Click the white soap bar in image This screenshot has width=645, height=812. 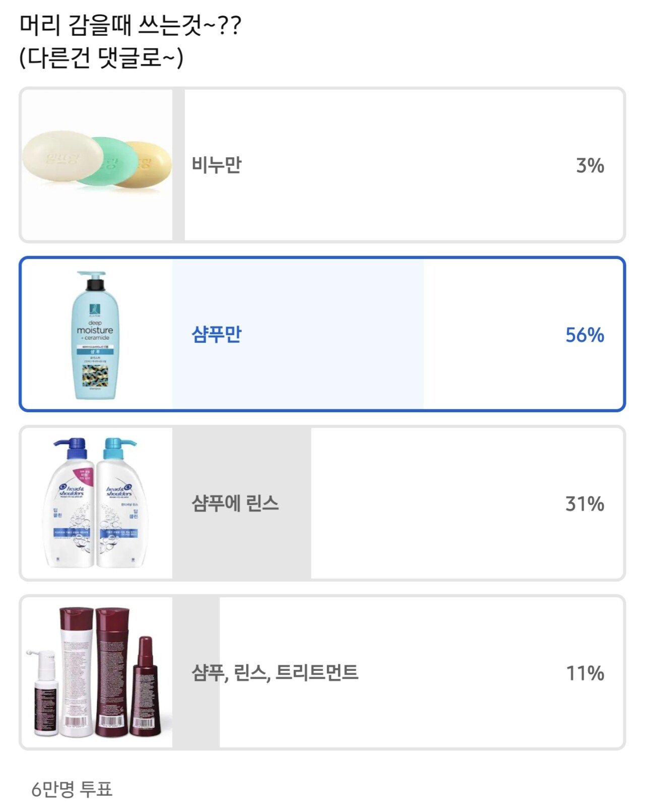[61, 156]
